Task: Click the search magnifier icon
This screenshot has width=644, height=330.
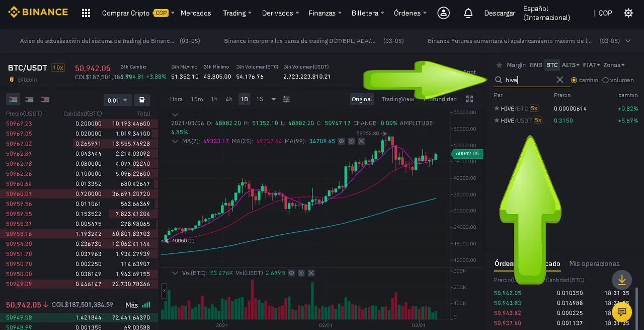Action: tap(499, 80)
